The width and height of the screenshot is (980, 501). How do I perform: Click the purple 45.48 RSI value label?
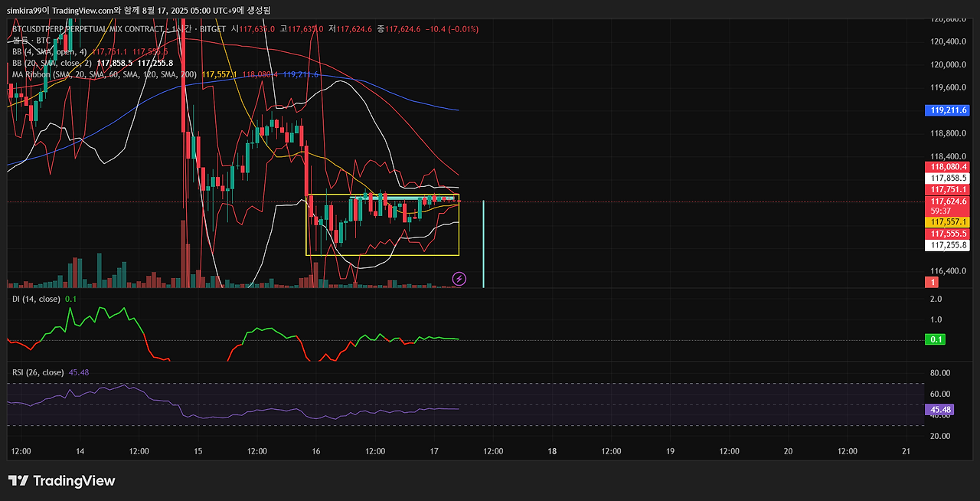[939, 410]
